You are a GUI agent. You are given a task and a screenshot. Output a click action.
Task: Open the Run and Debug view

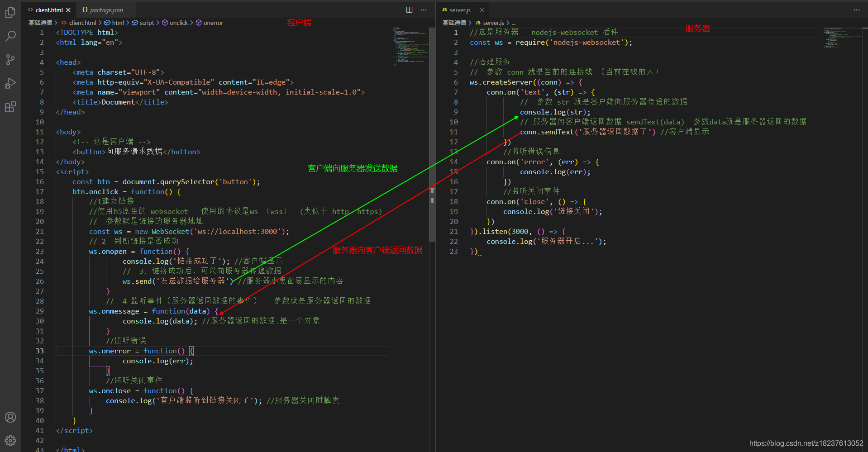click(x=10, y=83)
